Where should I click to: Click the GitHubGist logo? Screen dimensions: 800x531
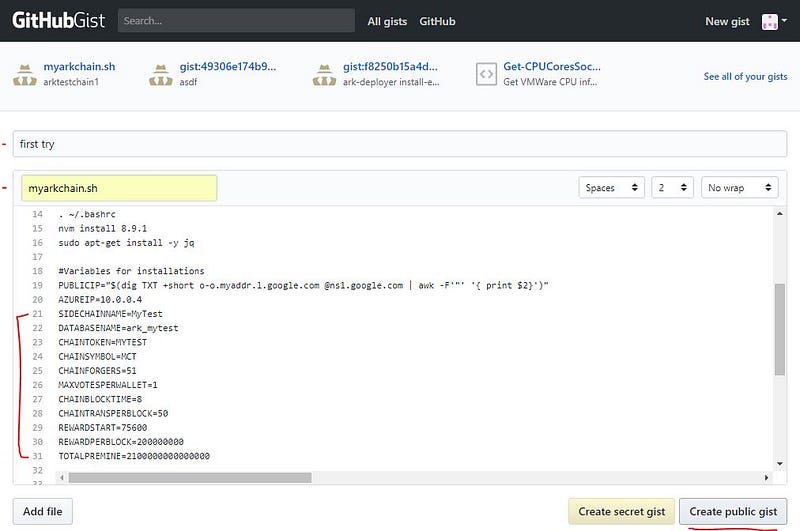pos(58,21)
